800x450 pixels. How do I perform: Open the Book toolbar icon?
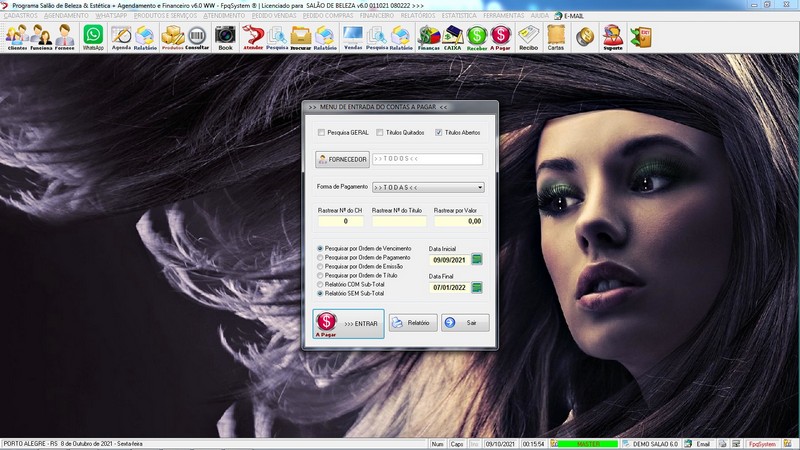[x=225, y=37]
